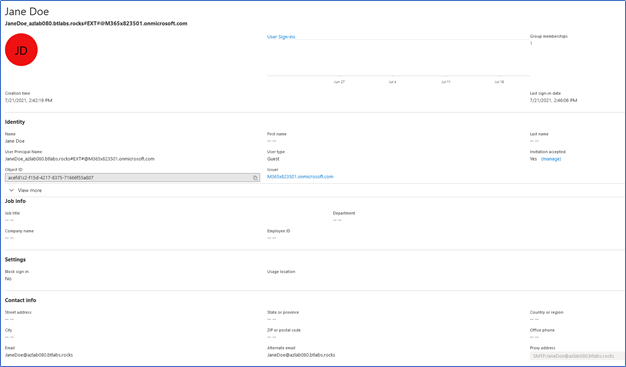Click the bold user principal name under the title
This screenshot has height=367, width=626.
tap(96, 24)
